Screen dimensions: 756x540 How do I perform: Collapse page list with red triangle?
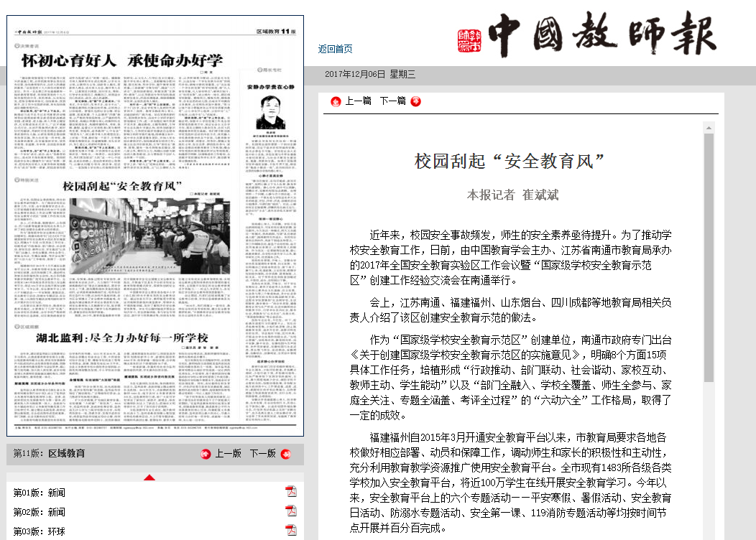pos(149,478)
